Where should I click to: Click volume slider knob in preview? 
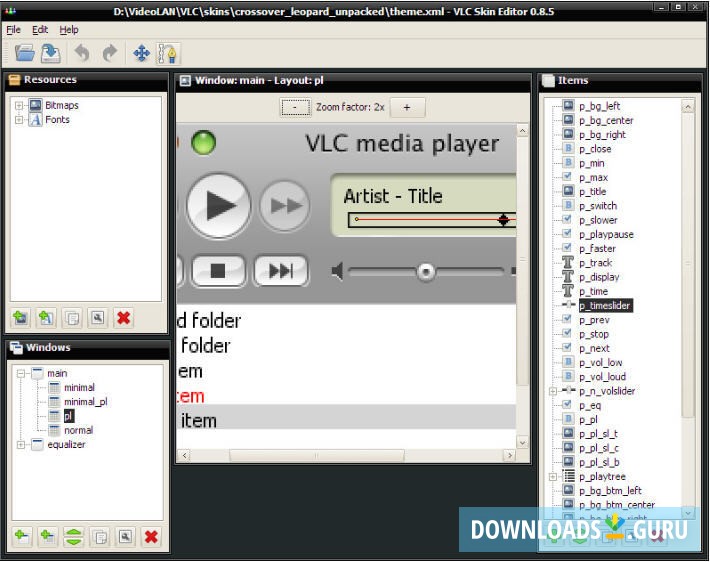[426, 272]
